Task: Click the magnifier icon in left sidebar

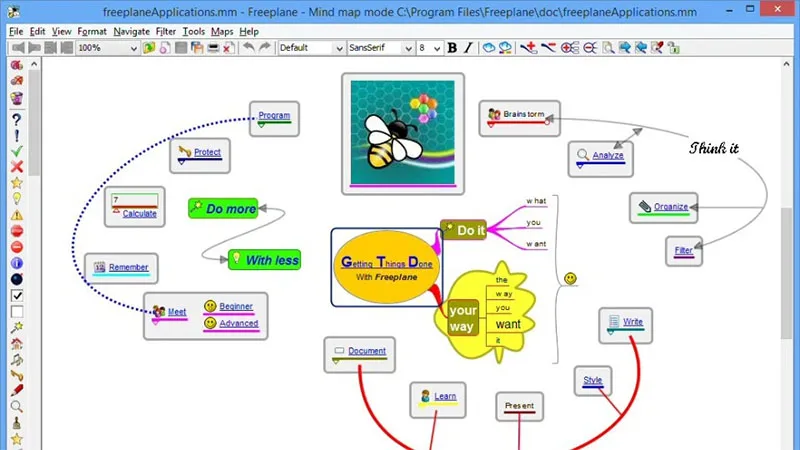Action: tap(16, 407)
